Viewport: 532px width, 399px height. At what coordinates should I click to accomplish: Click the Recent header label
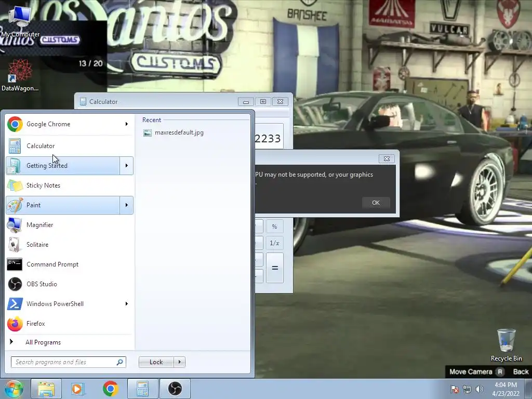(x=152, y=120)
